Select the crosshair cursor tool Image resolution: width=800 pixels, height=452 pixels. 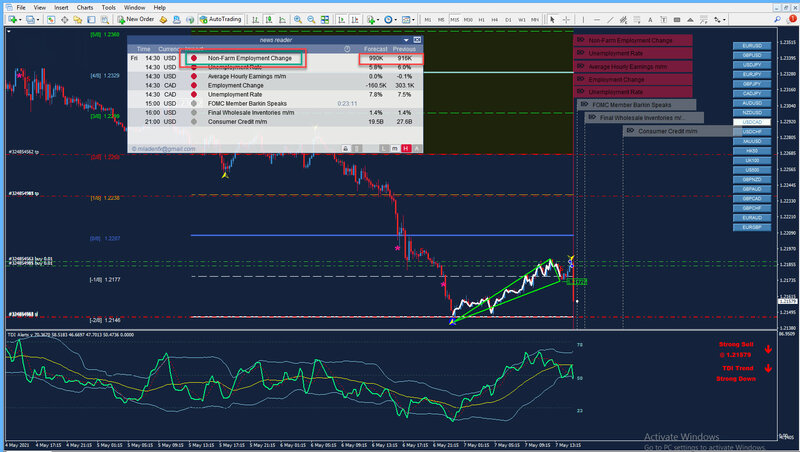click(566, 19)
